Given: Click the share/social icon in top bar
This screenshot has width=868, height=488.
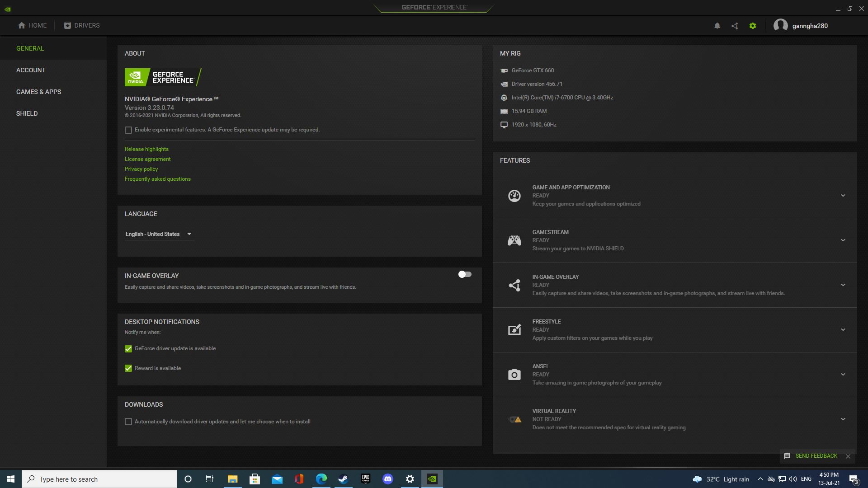Looking at the screenshot, I should [735, 26].
